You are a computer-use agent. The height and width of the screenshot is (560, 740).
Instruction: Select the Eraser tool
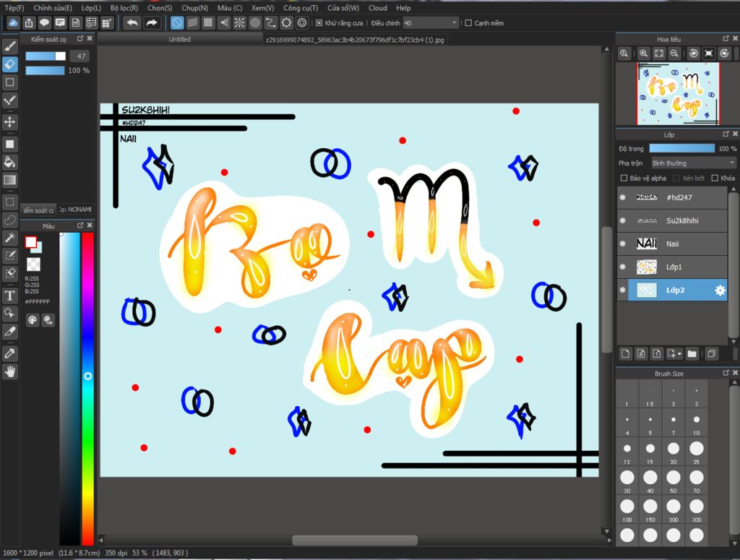[10, 64]
